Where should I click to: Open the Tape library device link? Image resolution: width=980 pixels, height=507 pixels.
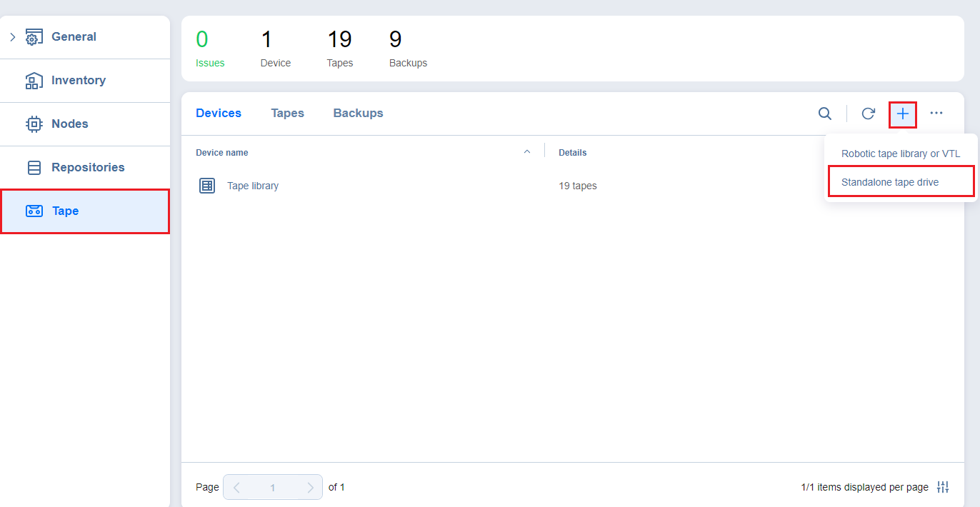(x=253, y=186)
